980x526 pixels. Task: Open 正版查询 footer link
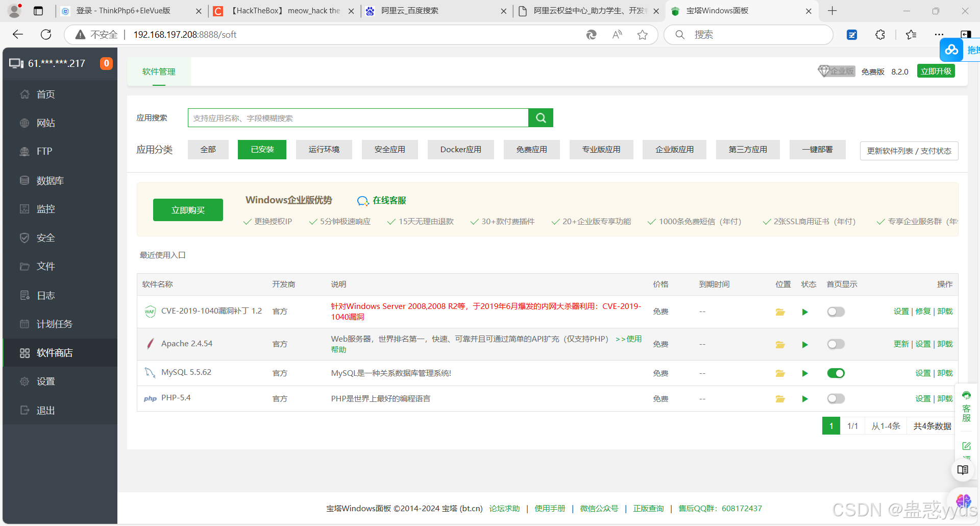tap(648, 509)
